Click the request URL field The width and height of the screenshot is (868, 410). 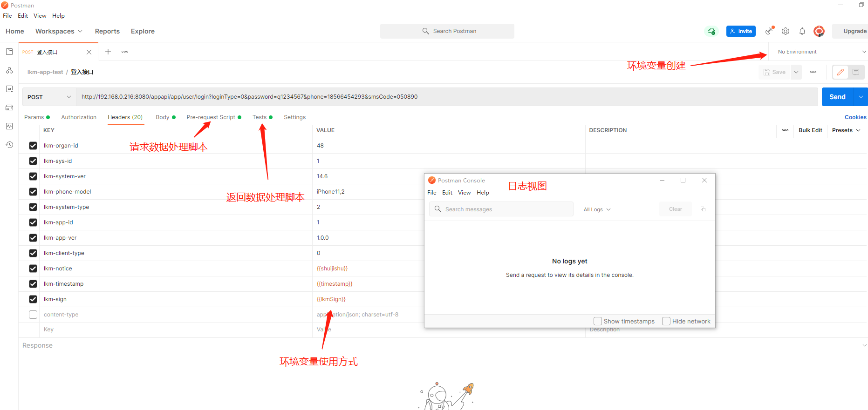pyautogui.click(x=447, y=97)
